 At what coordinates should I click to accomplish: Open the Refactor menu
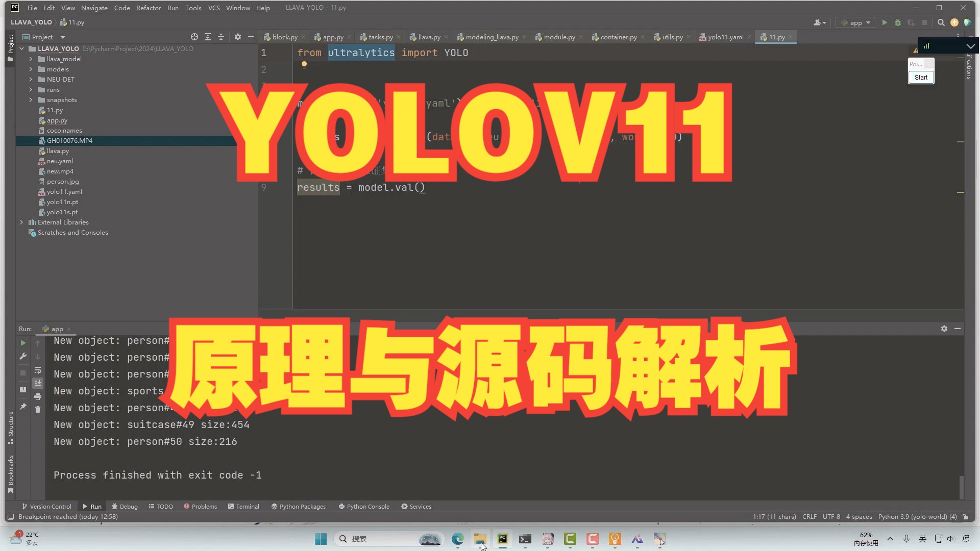[149, 8]
